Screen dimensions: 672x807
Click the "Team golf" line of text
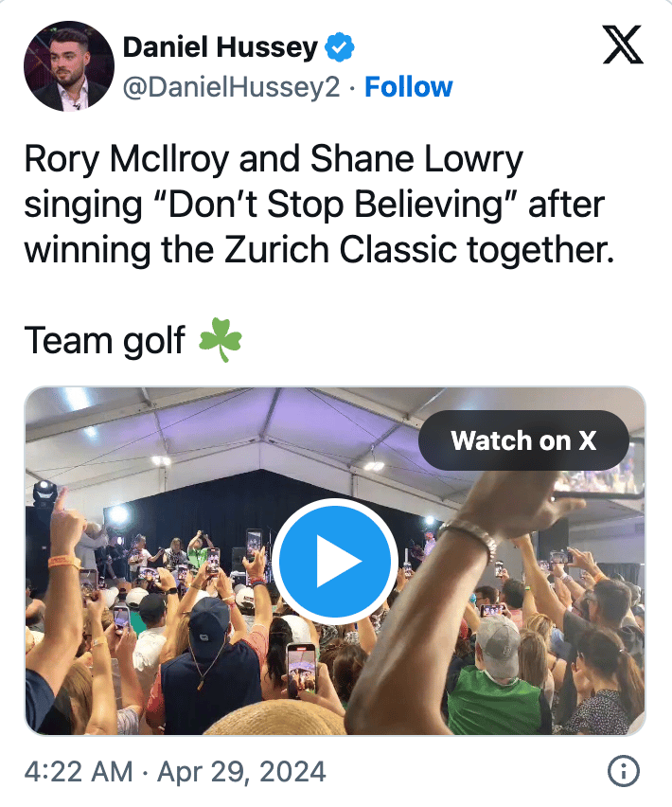[x=104, y=341]
